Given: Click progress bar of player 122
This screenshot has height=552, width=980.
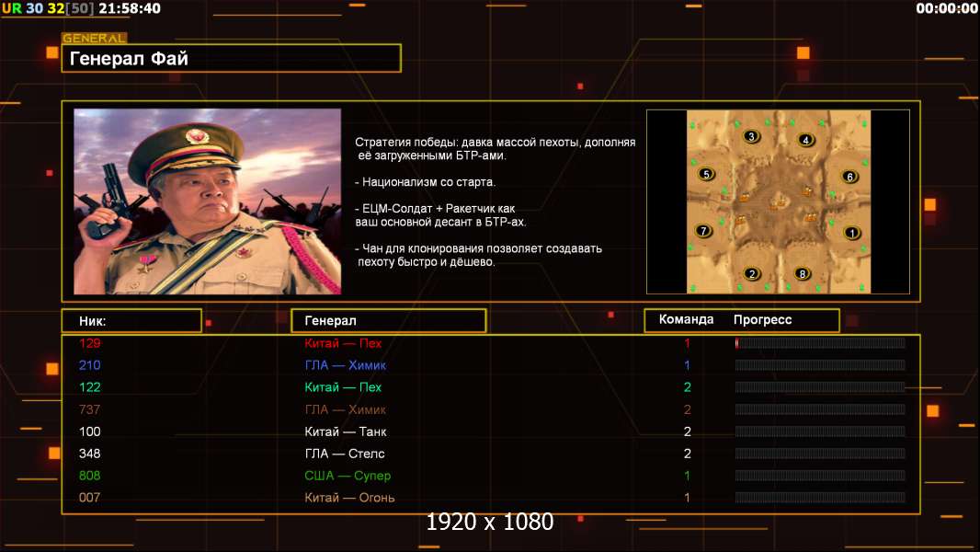Looking at the screenshot, I should click(x=820, y=387).
